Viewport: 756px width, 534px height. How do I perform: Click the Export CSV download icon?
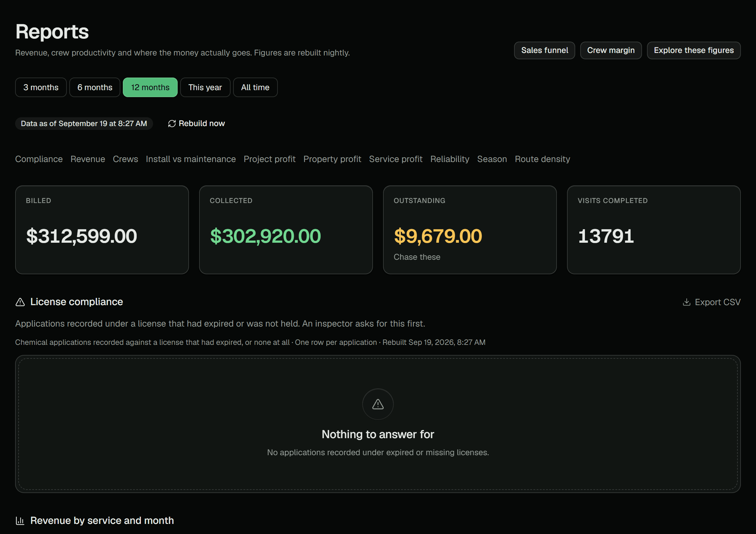(686, 302)
